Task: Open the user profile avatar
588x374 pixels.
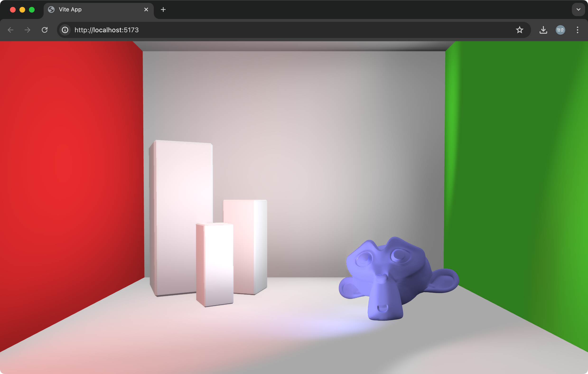Action: 560,30
